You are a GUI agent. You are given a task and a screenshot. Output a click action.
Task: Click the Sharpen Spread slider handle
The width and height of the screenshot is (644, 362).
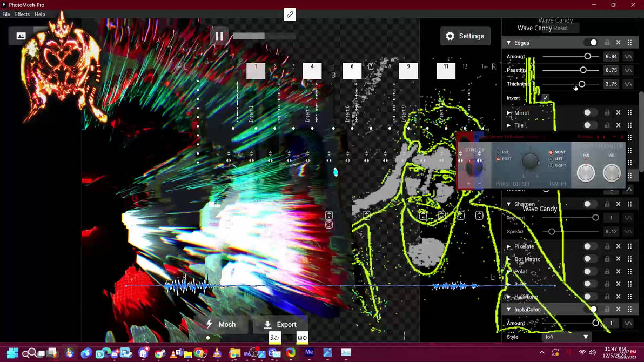552,232
